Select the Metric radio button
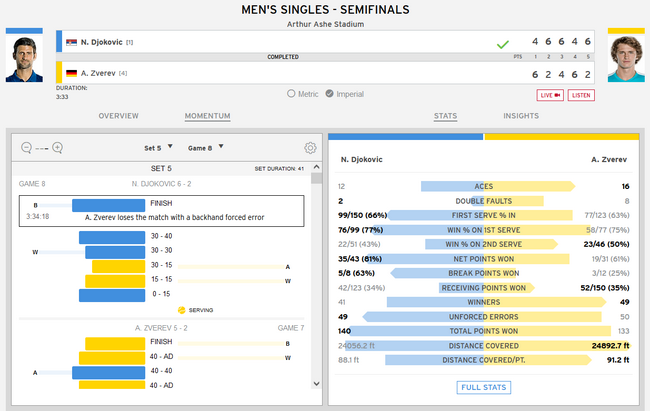650x411 pixels. (x=291, y=94)
